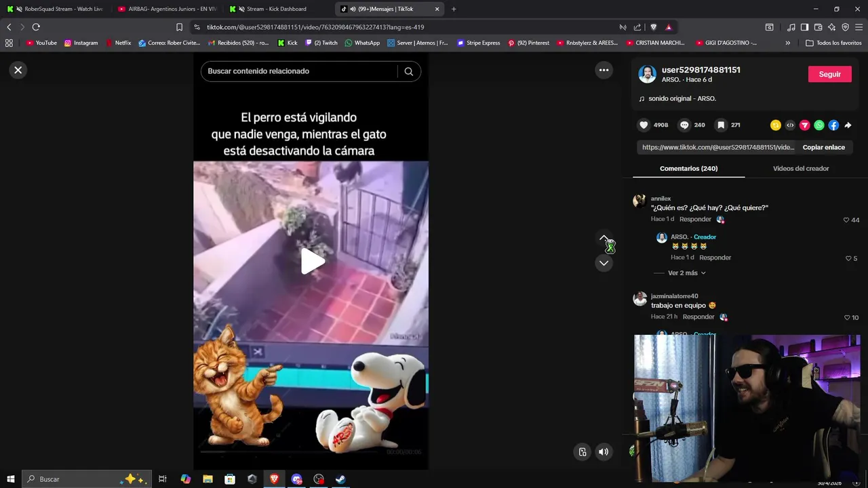Follow the creator with Seguir button
The image size is (868, 488).
(x=829, y=75)
